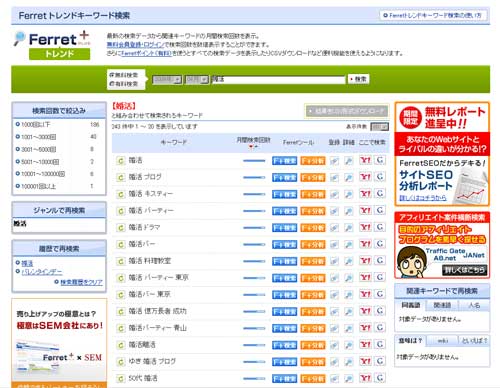Click descending sort arrow under 月間検索回数
The width and height of the screenshot is (500, 388).
pyautogui.click(x=251, y=147)
